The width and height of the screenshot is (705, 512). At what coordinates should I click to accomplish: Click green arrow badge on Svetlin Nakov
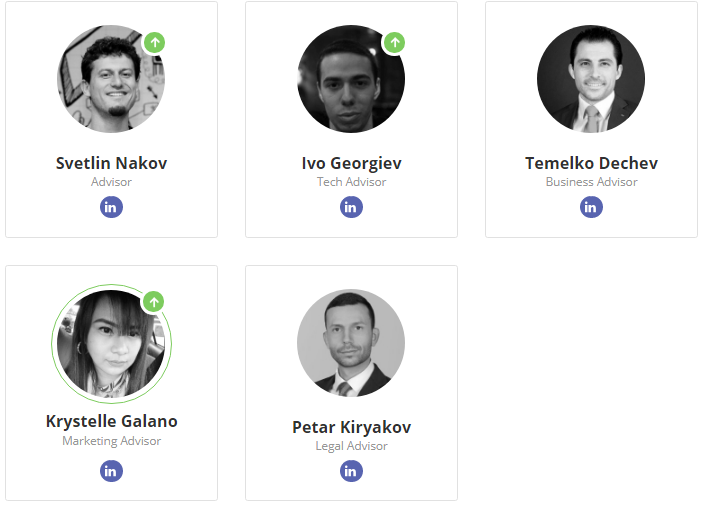click(x=154, y=42)
